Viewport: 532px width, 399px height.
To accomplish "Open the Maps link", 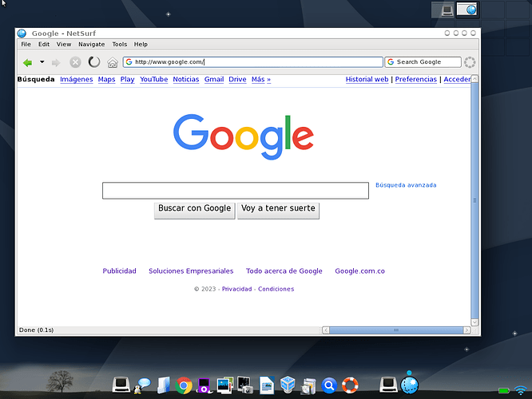I will tap(106, 79).
